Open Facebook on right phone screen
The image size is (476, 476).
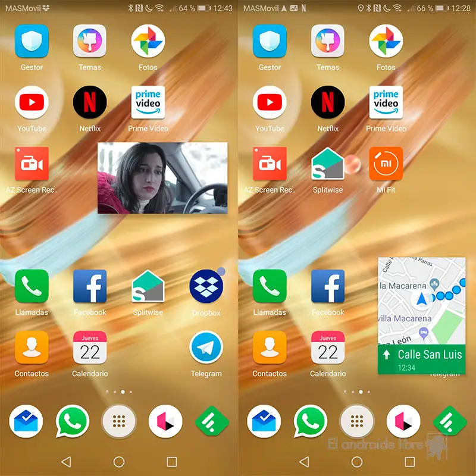pyautogui.click(x=328, y=286)
